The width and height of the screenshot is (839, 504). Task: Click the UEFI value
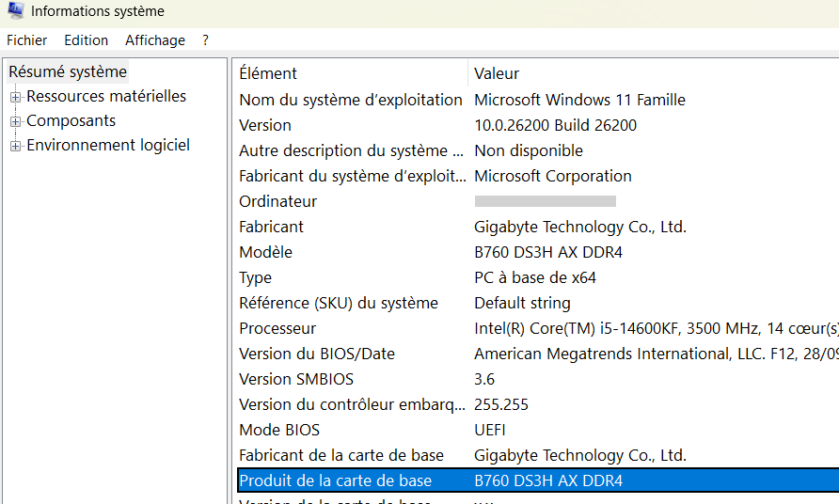tap(490, 430)
